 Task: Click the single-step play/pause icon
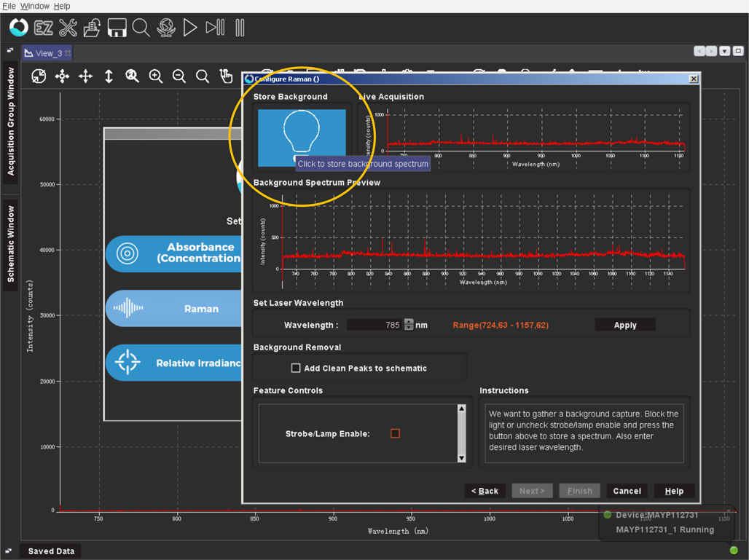pyautogui.click(x=215, y=28)
